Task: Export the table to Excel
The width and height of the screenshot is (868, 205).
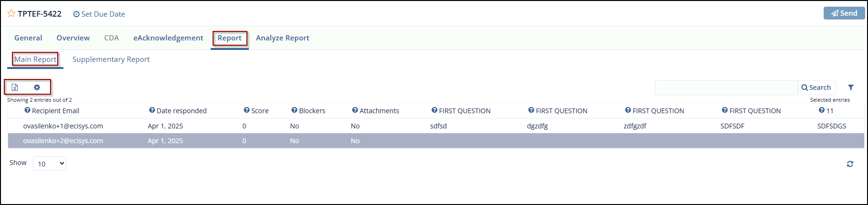Action: coord(15,88)
